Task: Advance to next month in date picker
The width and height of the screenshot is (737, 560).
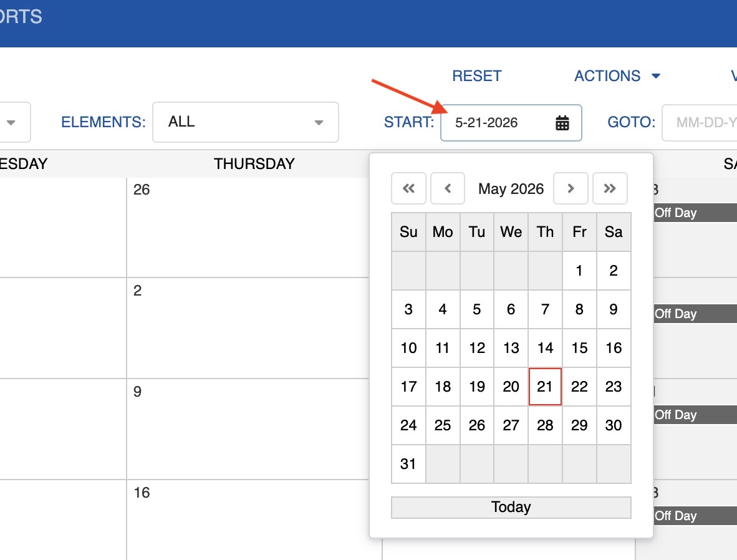Action: (571, 188)
